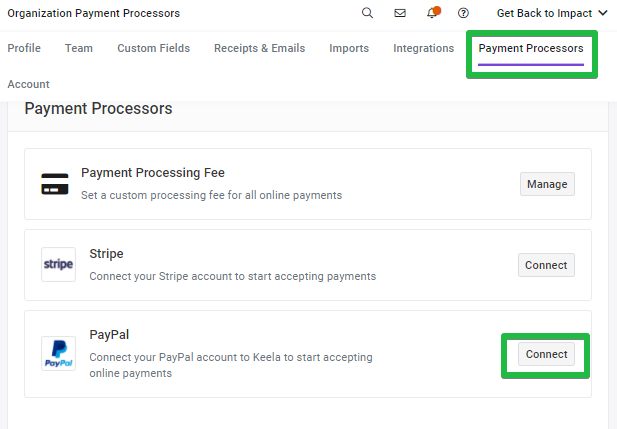
Task: Click the chevron beside Get Back to Impact
Action: [x=602, y=13]
